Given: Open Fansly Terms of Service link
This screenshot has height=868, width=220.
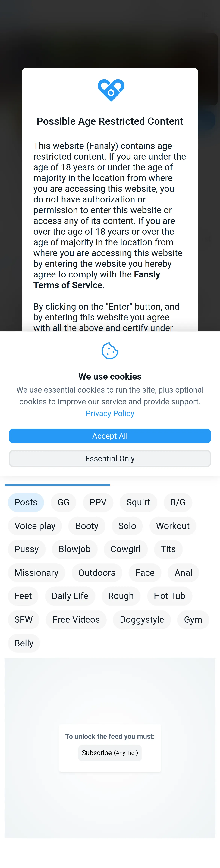Looking at the screenshot, I should [x=97, y=280].
